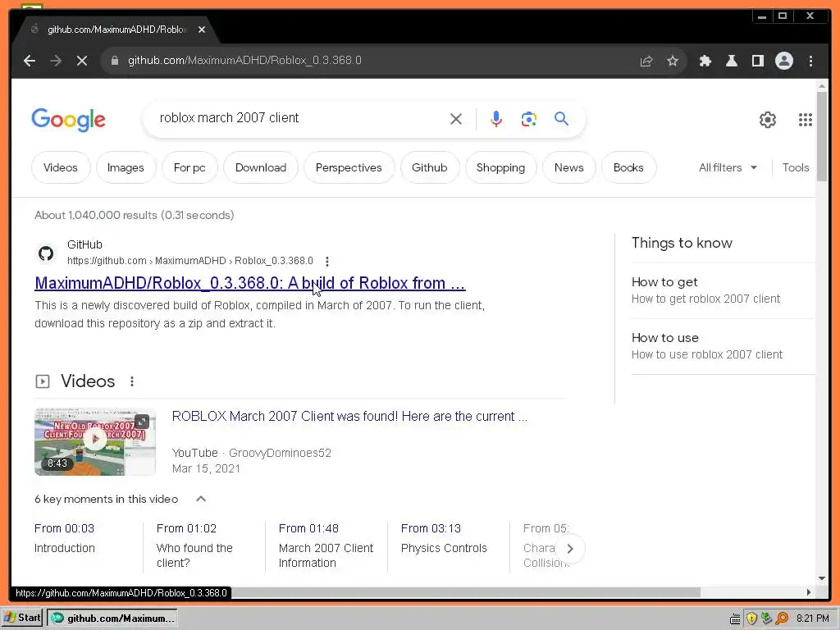
Task: Show next key moments with arrow
Action: [x=570, y=549]
